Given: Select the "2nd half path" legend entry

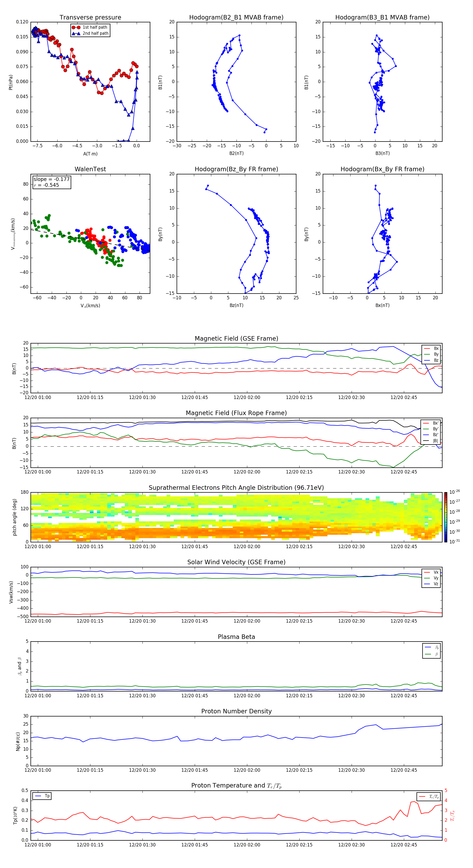Looking at the screenshot, I should (x=90, y=33).
